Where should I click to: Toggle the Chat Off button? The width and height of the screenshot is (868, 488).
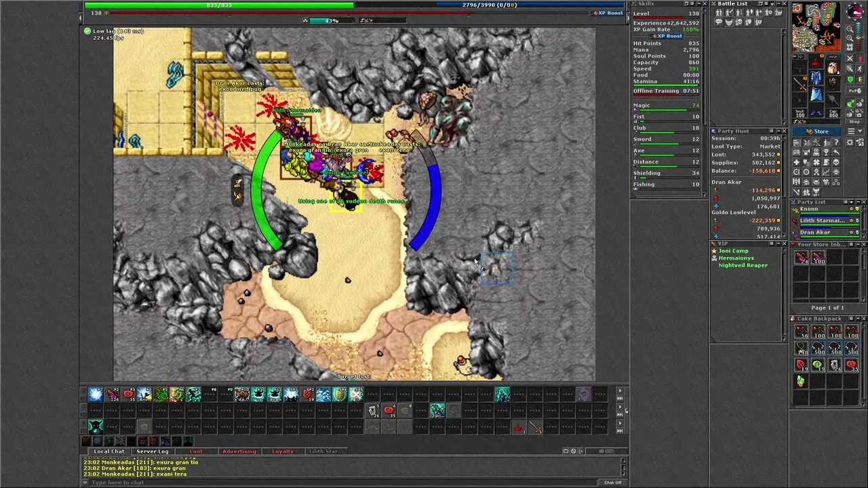click(612, 483)
